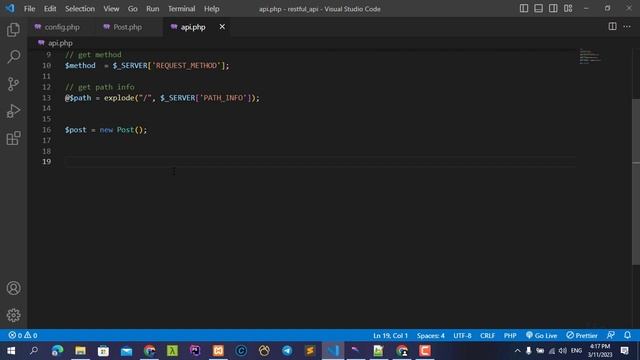Click 'REQUEST_METHOD' string on line 10
This screenshot has width=640, height=360.
tap(187, 65)
